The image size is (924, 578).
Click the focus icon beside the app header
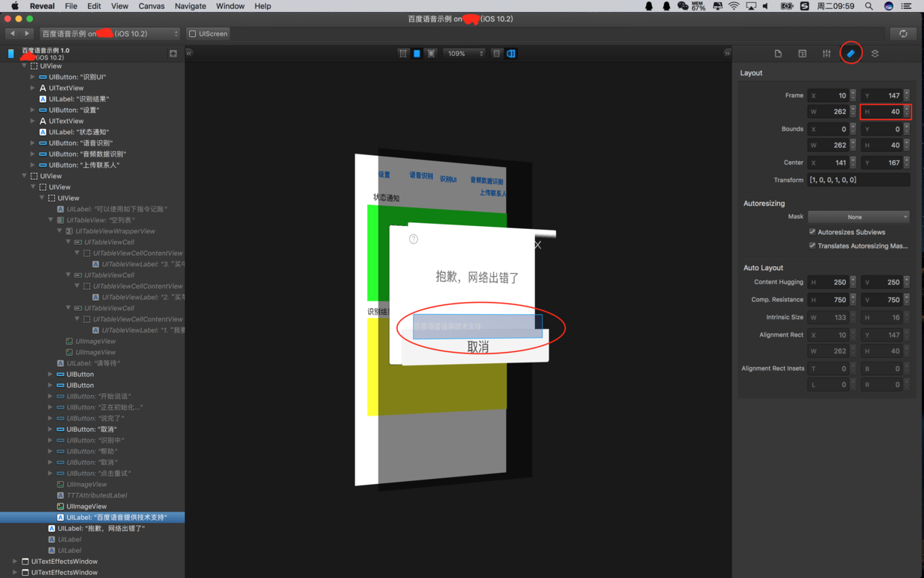[173, 54]
